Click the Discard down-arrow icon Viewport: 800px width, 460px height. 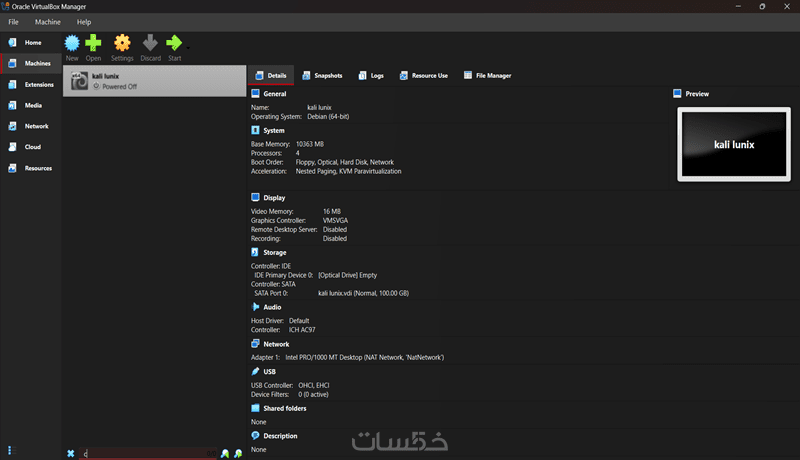(x=150, y=43)
